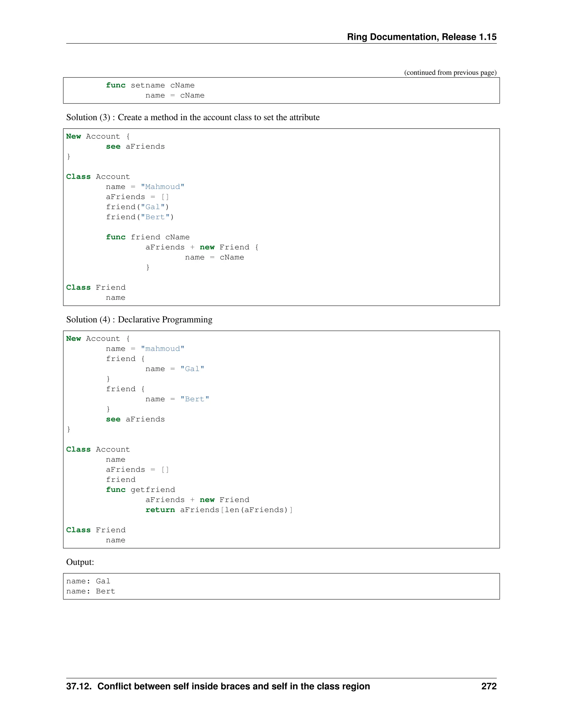Click the name = "Bert" declarative line
This screenshot has height=728, width=563.
[177, 399]
